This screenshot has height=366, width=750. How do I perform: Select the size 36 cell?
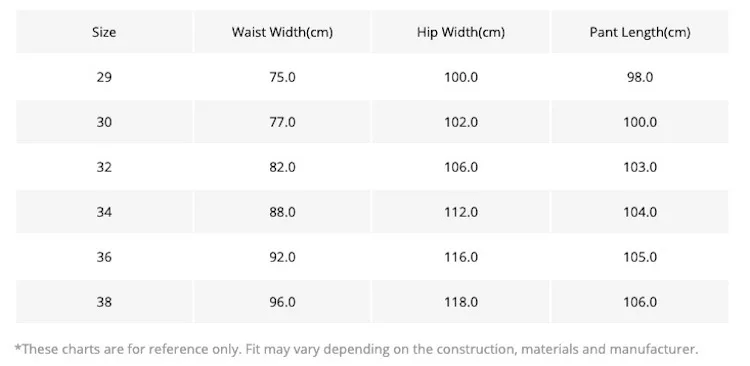[x=104, y=257]
